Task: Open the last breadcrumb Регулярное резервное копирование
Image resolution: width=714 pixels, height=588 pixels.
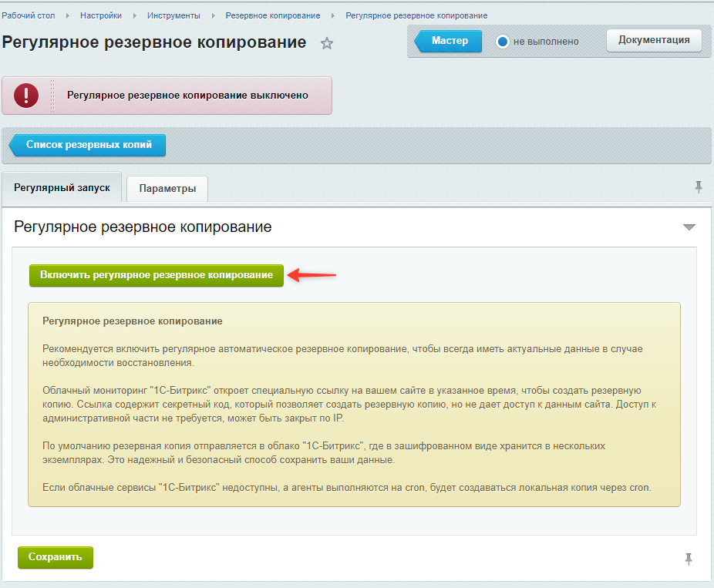Action: coord(416,15)
